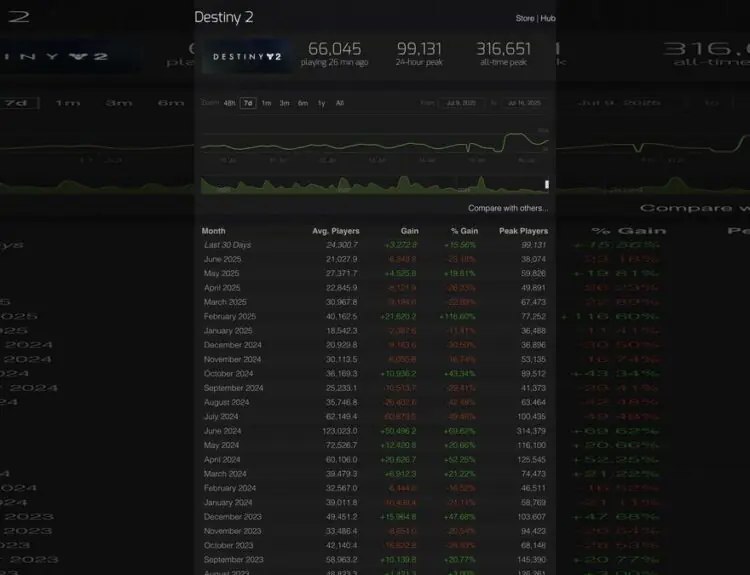750x575 pixels.
Task: Select the 7d zoom range
Action: tap(248, 103)
